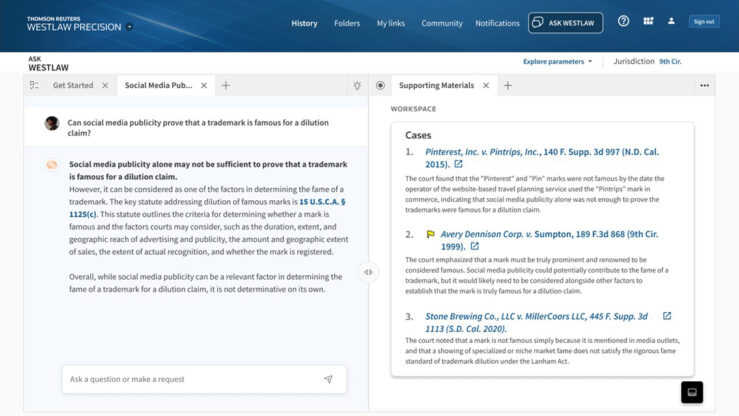Close the Get Started tab
Screen dimensions: 739x416
(x=105, y=85)
